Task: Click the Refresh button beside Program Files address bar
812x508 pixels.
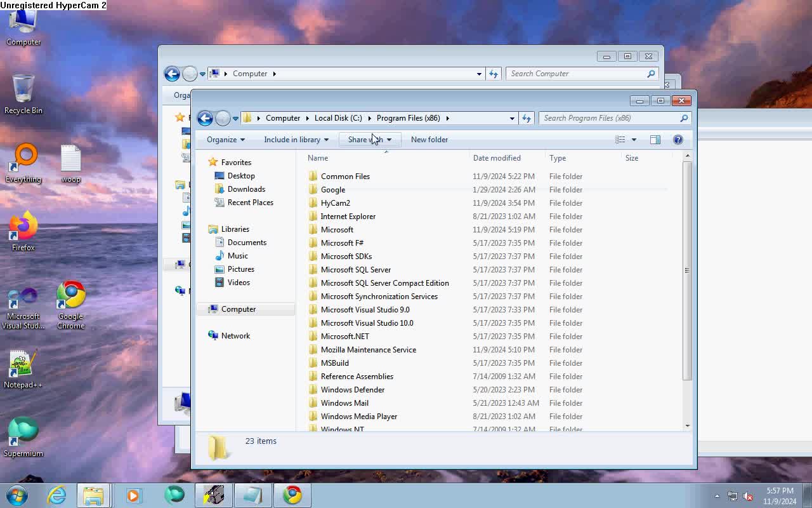Action: point(526,118)
